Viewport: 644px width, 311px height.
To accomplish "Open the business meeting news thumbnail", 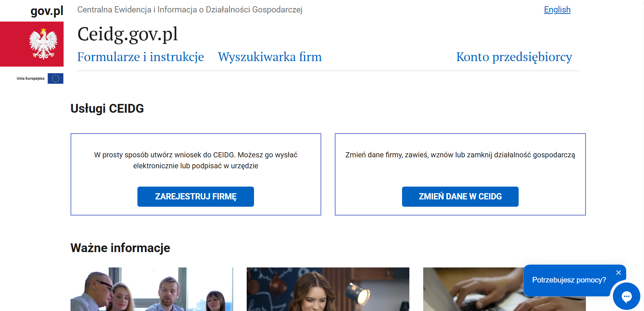I will 152,289.
